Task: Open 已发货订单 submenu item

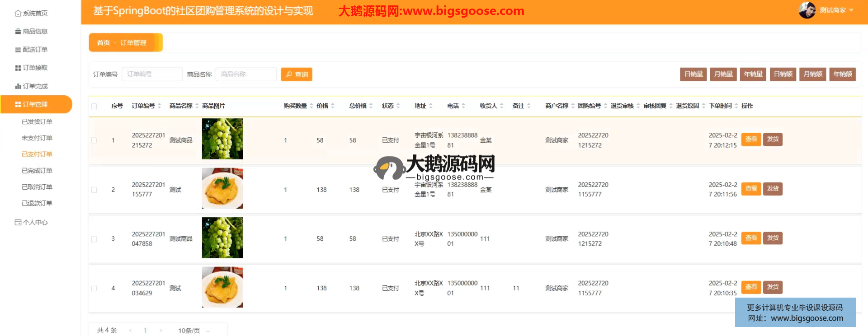Action: click(x=37, y=121)
